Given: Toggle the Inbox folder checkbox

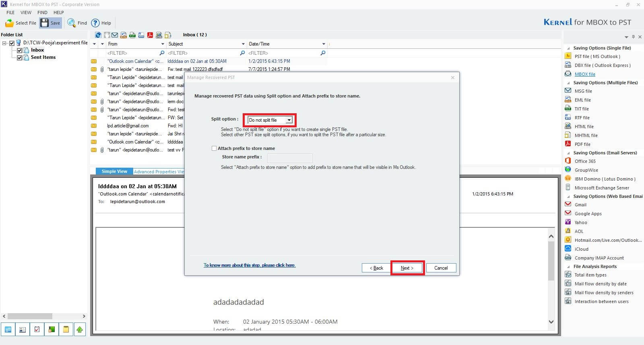Looking at the screenshot, I should click(19, 50).
